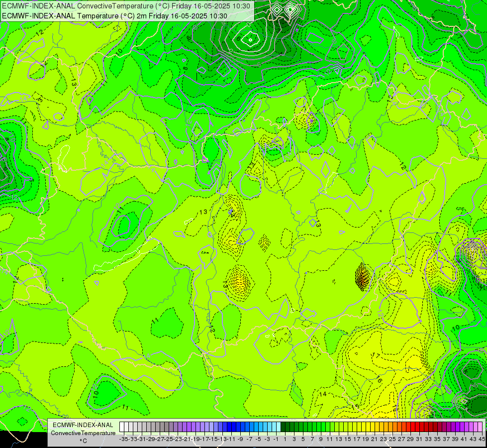
Task: Click 'ConvectiveTemperature' text in the legend
Action: [83, 433]
